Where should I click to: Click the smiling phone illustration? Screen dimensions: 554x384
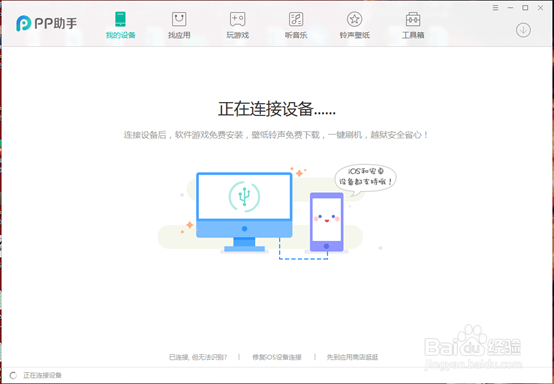coord(326,222)
